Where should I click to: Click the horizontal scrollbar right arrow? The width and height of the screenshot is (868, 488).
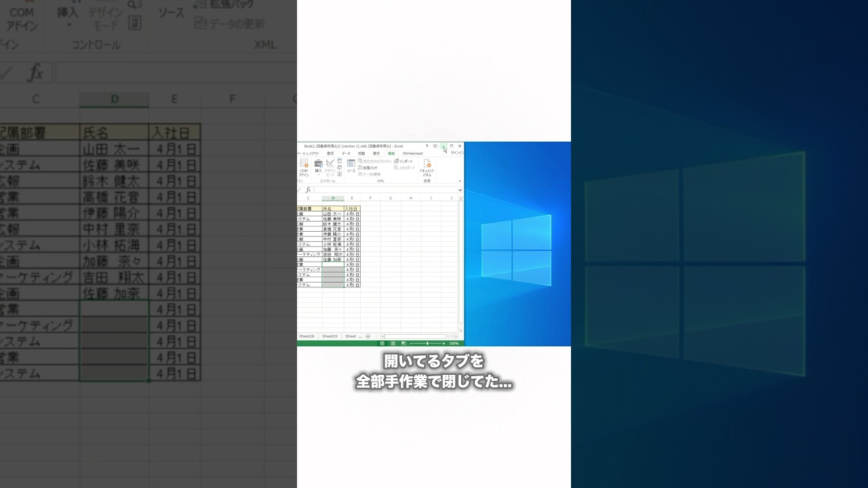456,336
